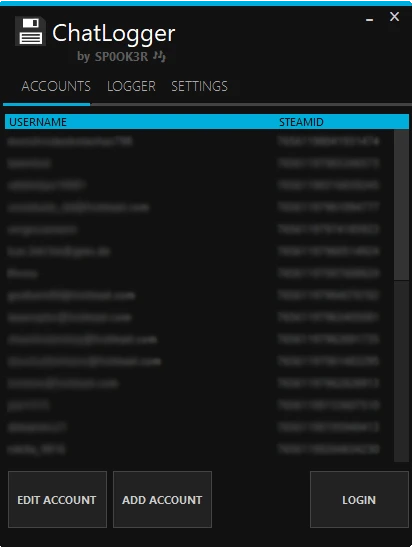Screen dimensions: 413x548
Task: Click the accounts list scrollbar thumb
Action: point(401,204)
